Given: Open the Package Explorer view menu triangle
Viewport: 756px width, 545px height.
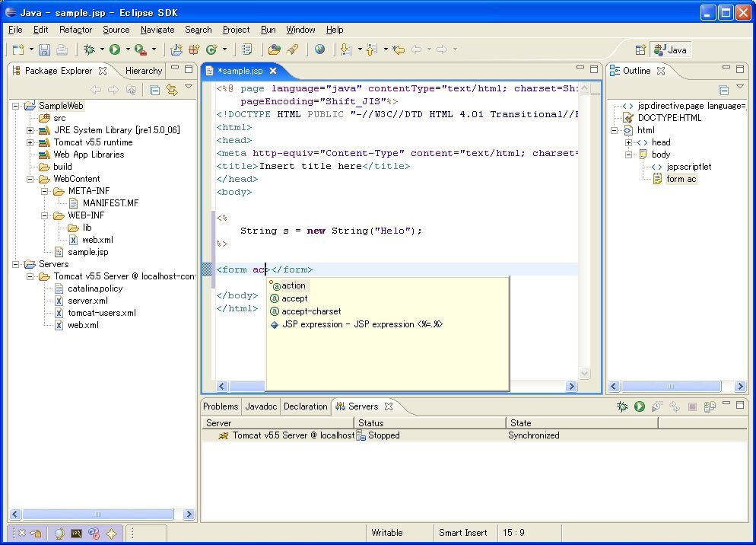Looking at the screenshot, I should point(189,87).
